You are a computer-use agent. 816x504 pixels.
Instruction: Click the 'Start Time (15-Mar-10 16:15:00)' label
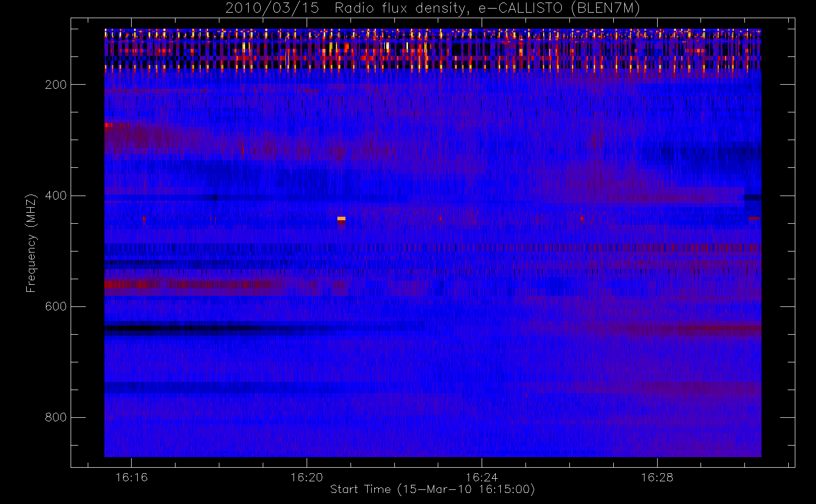(432, 489)
